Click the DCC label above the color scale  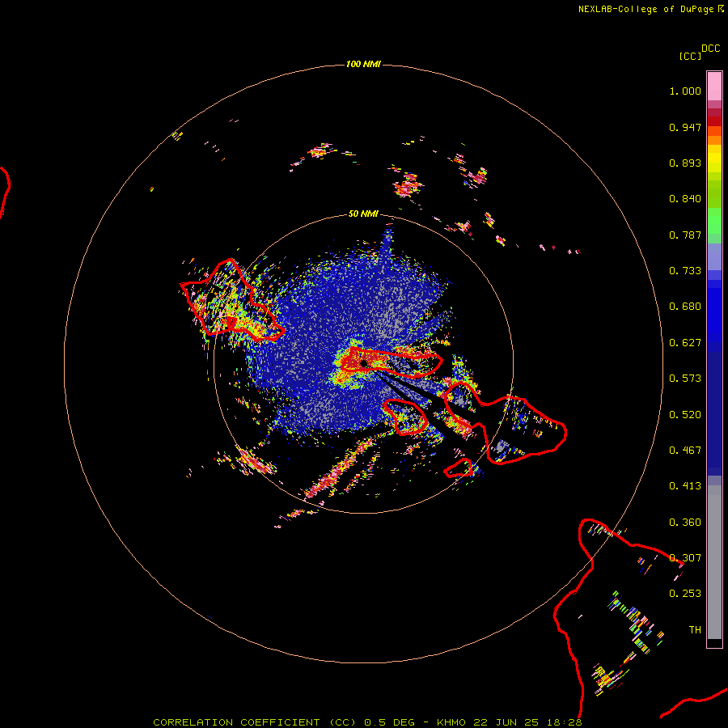point(711,49)
